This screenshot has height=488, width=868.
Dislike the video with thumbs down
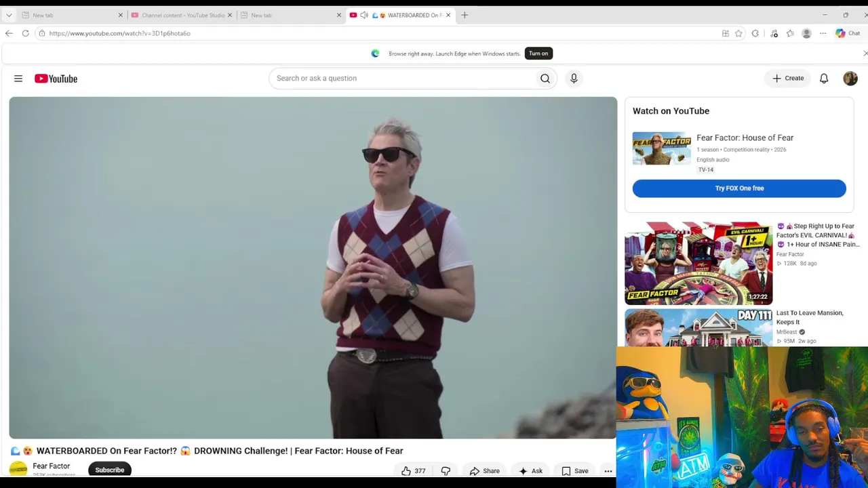[446, 471]
